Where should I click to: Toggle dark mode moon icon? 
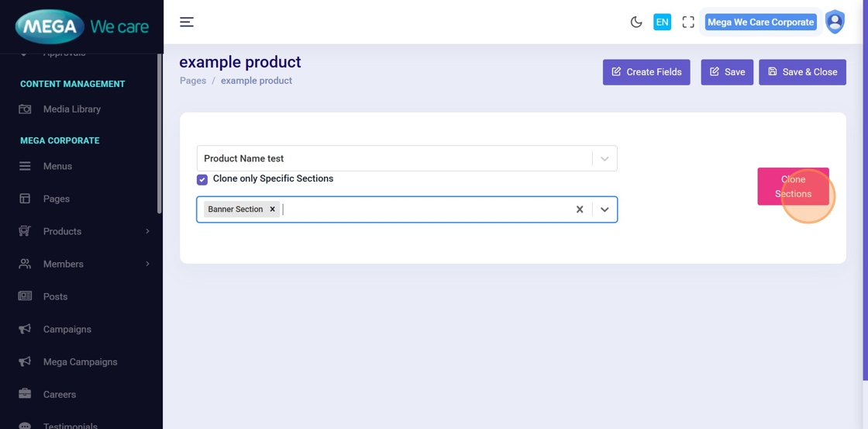[x=636, y=22]
